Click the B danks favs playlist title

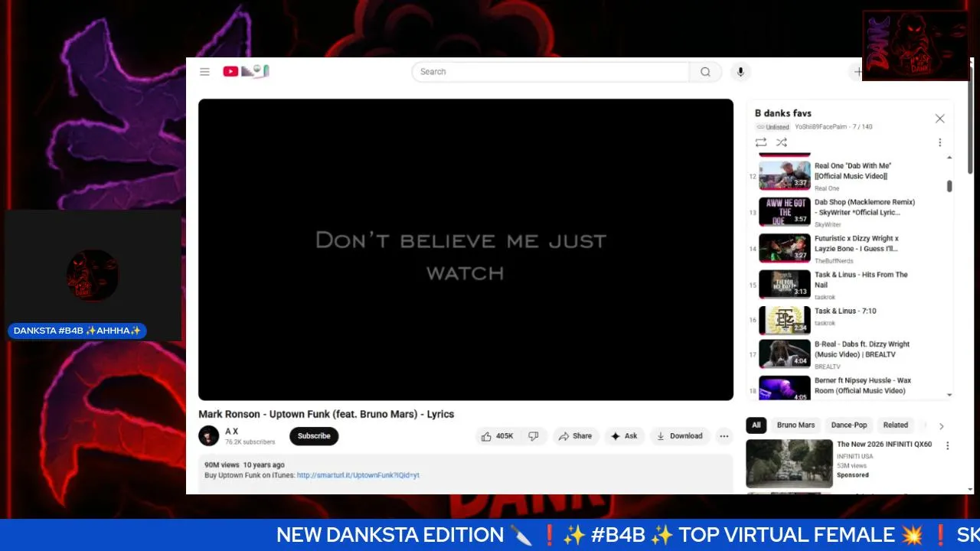coord(783,113)
